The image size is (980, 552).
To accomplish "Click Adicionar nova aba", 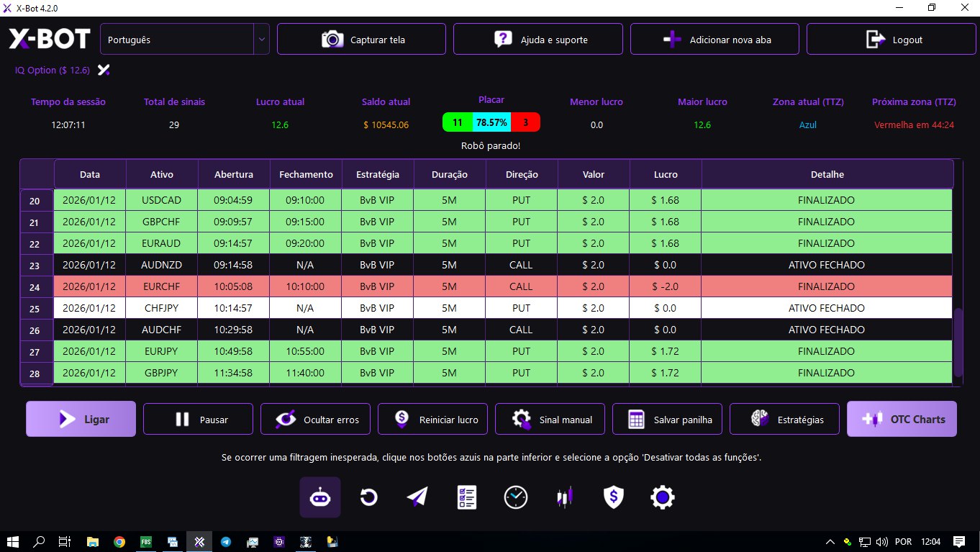I will 714,40.
